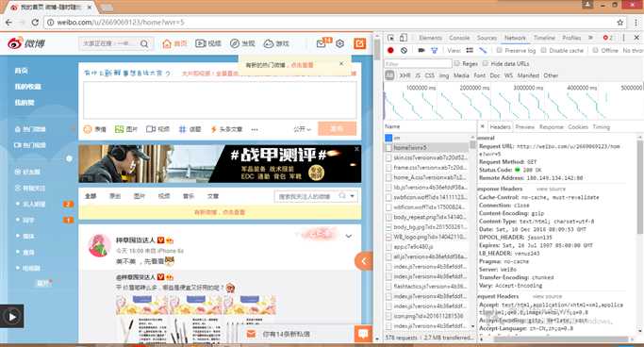The height and width of the screenshot is (347, 644).
Task: Select the Preview tab in request details
Action: click(525, 127)
